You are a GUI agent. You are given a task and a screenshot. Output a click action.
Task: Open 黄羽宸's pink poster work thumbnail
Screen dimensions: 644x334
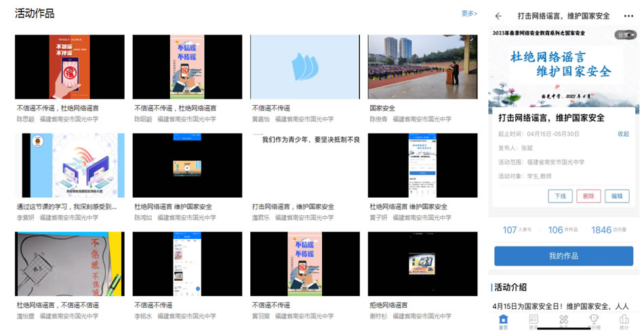pos(305,264)
